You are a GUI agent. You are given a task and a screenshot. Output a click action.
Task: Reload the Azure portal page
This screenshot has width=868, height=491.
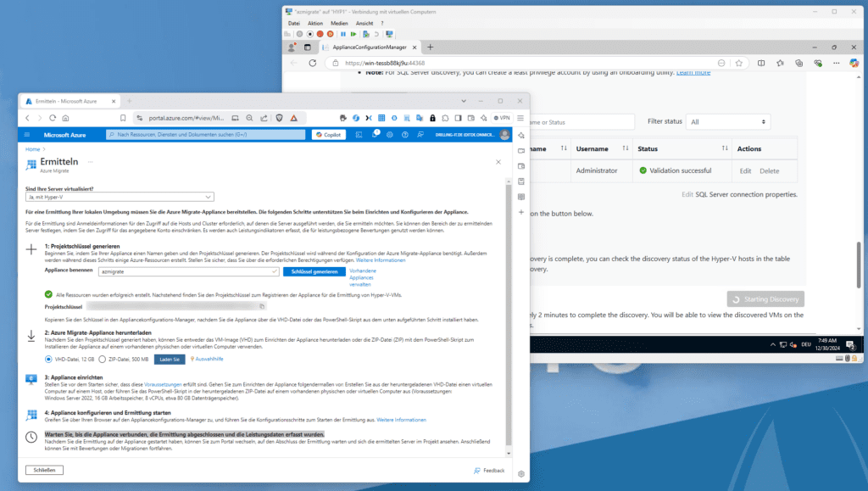[53, 118]
